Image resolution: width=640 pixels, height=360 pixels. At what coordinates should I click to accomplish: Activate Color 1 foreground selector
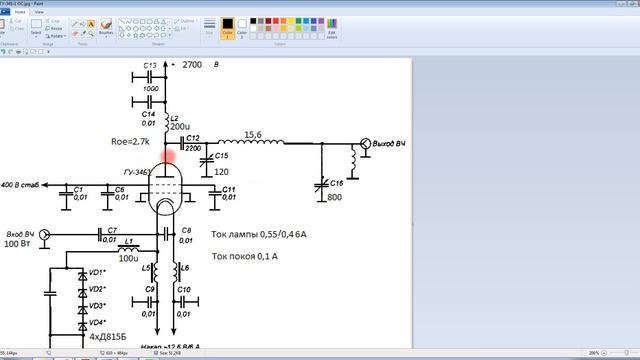click(x=227, y=28)
